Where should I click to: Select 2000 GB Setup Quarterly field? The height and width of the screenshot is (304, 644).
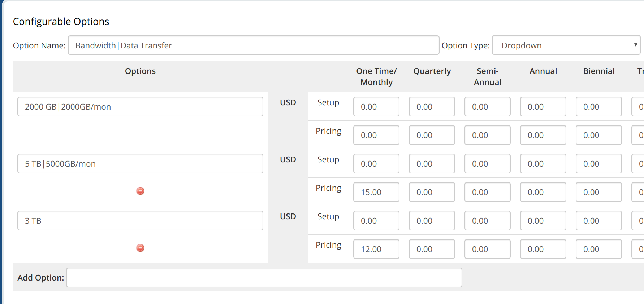pyautogui.click(x=432, y=106)
